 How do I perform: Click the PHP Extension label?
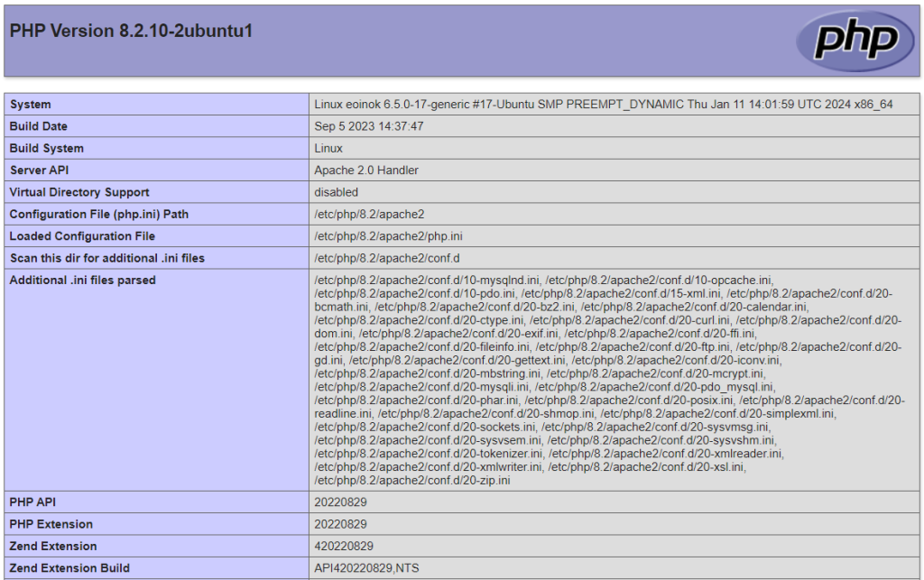pyautogui.click(x=51, y=524)
